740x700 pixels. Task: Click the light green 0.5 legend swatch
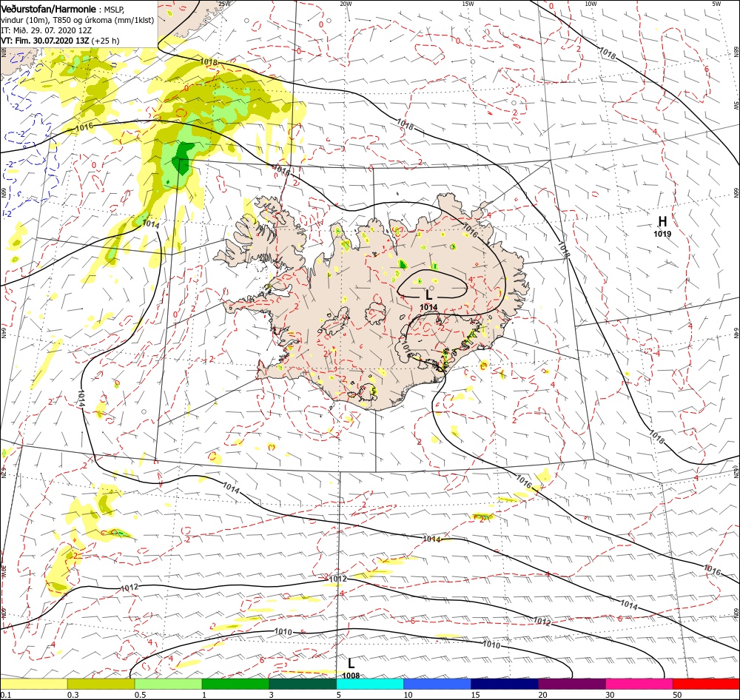168,684
